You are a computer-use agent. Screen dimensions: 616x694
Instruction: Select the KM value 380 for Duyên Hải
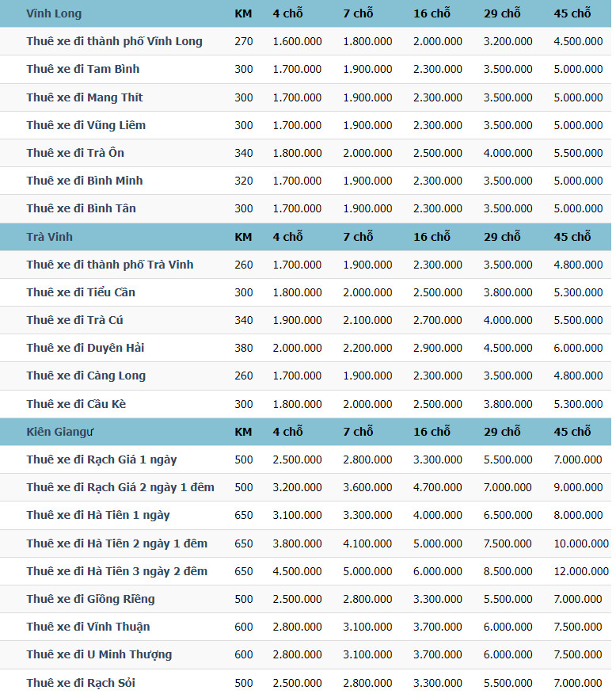(244, 348)
